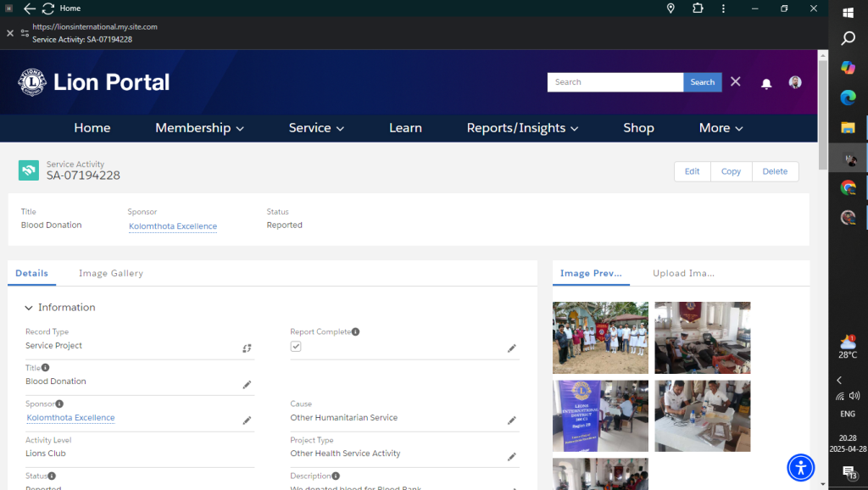Open the location pin icon in title bar
The height and width of the screenshot is (490, 868).
coord(670,8)
